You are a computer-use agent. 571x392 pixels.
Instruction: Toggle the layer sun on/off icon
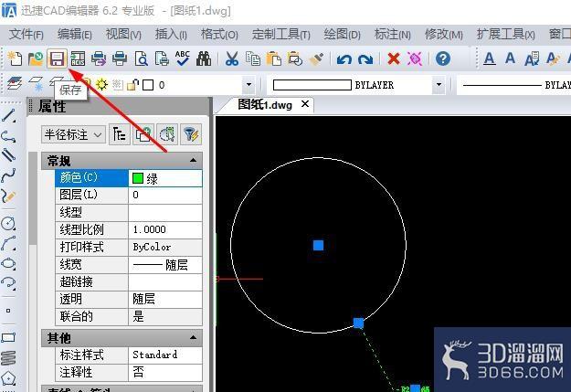[x=101, y=84]
